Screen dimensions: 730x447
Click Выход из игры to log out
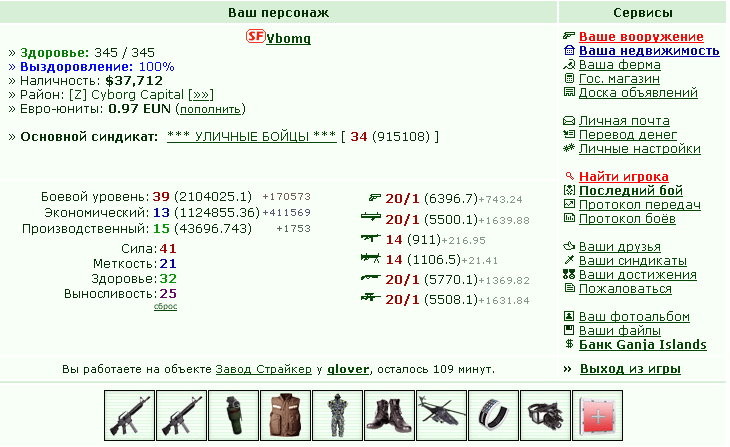[x=630, y=369]
